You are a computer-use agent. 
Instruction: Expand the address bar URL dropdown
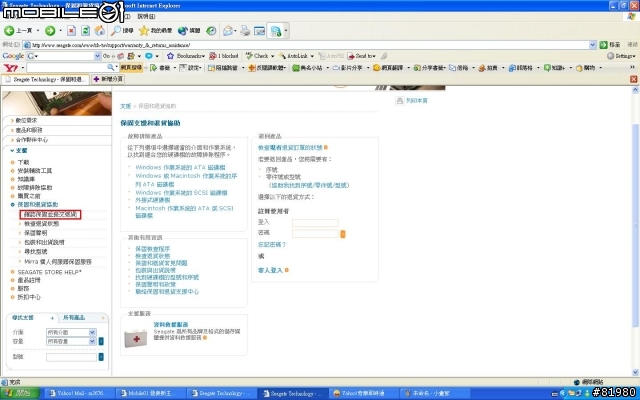tap(593, 45)
